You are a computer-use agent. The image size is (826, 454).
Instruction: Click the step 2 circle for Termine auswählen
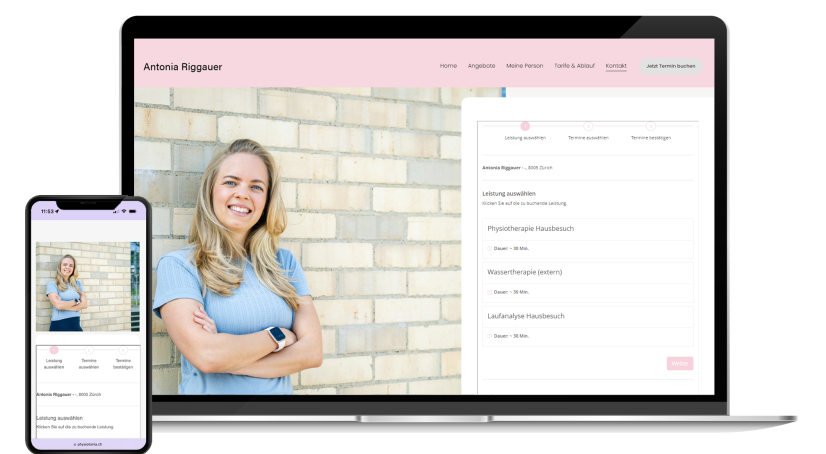[x=588, y=126]
